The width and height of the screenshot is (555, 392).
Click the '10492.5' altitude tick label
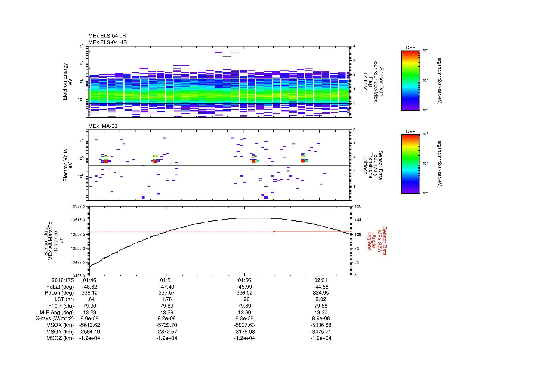78,262
